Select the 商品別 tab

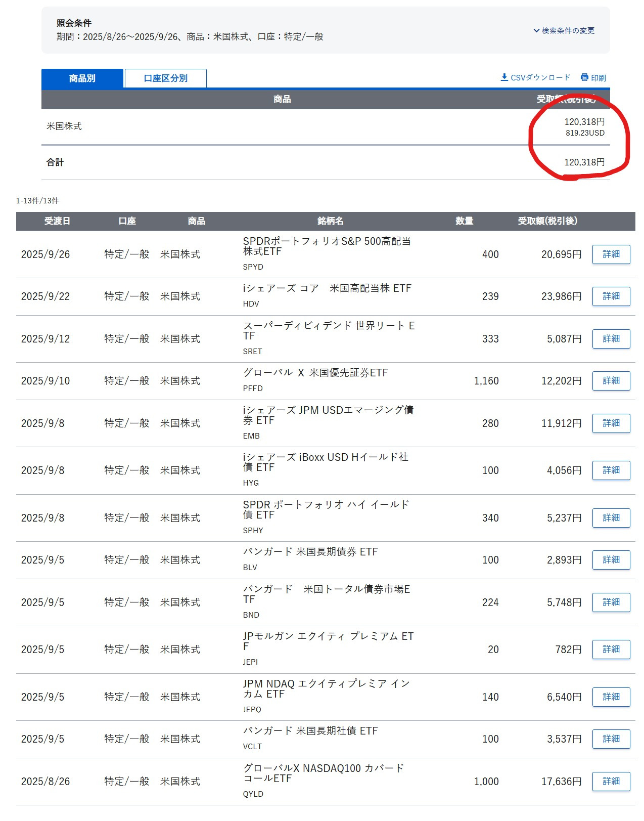tap(82, 78)
